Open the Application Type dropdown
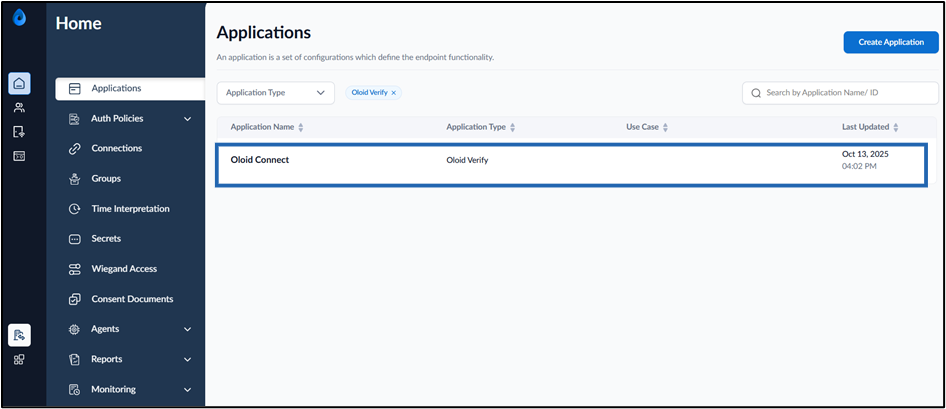The image size is (946, 409). click(x=276, y=93)
